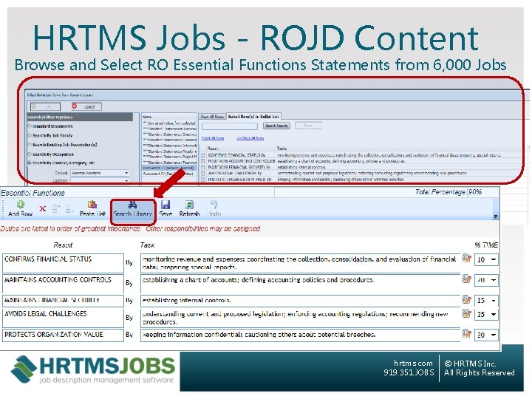Click the Paste List clipboard icon
Image resolution: width=532 pixels, height=399 pixels.
tap(92, 204)
